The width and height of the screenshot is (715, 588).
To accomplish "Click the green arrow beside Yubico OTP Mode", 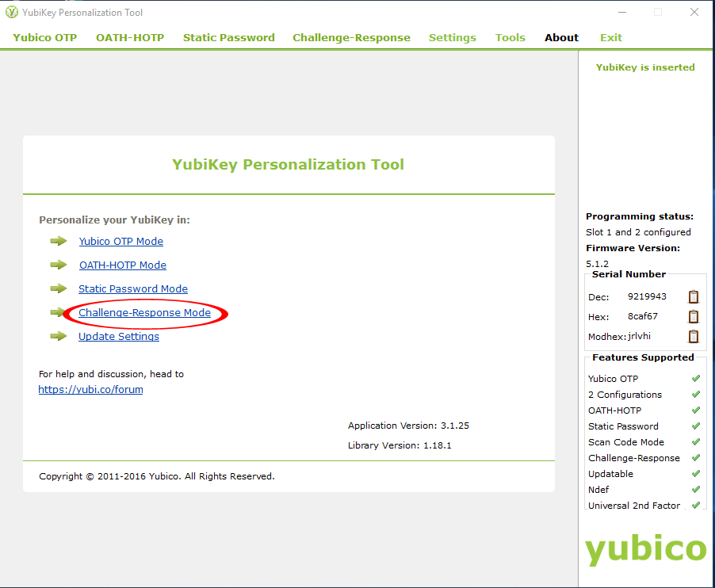I will (x=59, y=241).
